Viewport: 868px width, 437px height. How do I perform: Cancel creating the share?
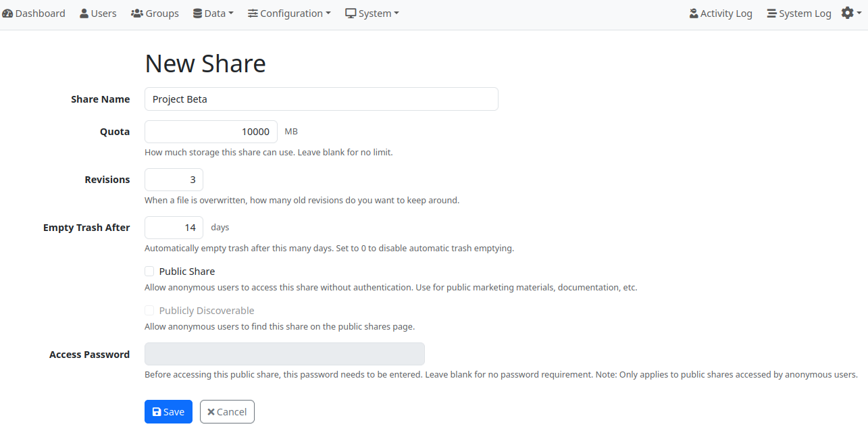(227, 411)
